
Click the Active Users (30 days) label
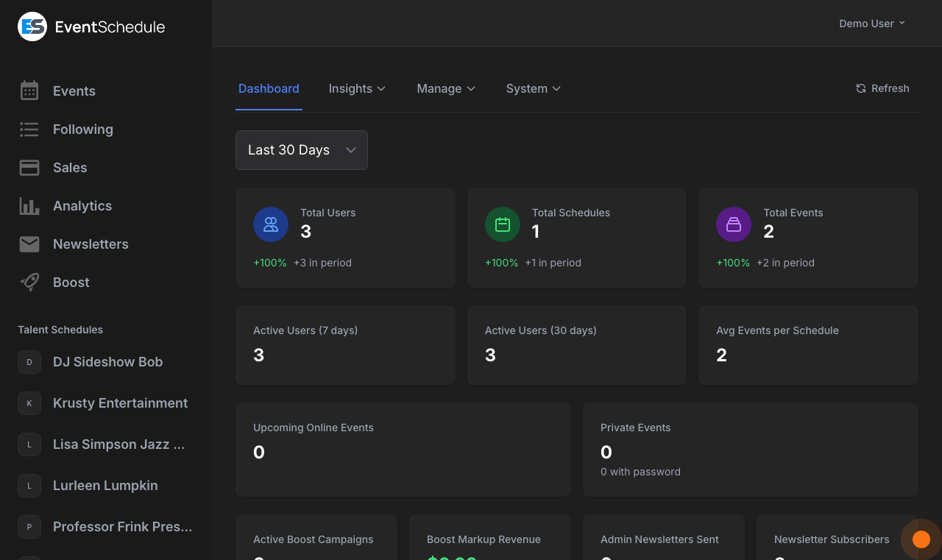coord(540,330)
